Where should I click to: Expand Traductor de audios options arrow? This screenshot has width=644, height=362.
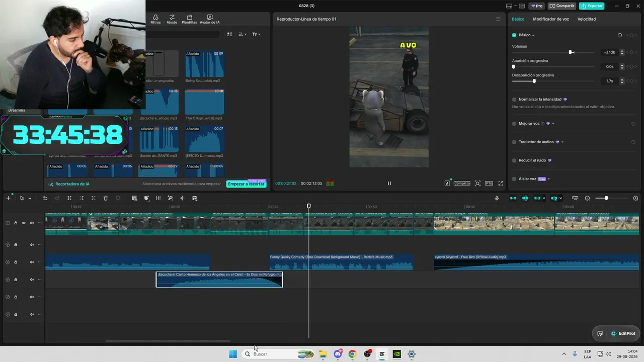point(562,142)
